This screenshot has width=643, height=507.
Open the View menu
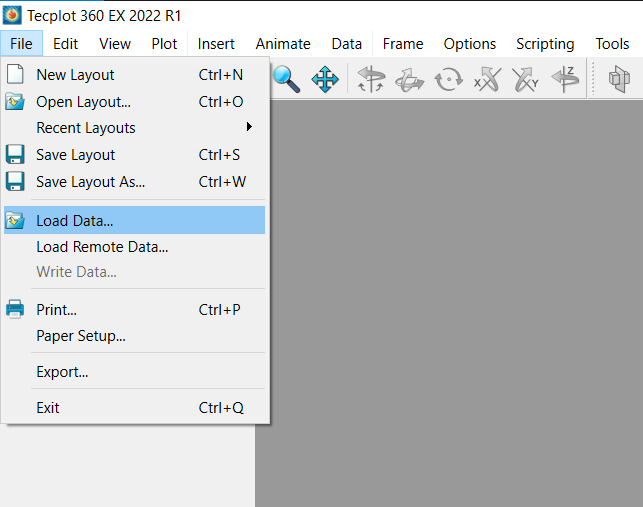tap(115, 43)
